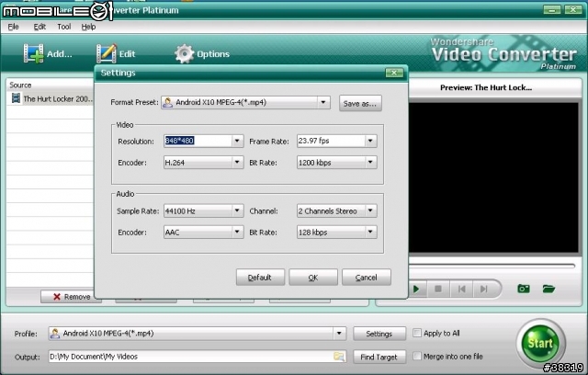Open the Frame Rate dropdown

[370, 141]
